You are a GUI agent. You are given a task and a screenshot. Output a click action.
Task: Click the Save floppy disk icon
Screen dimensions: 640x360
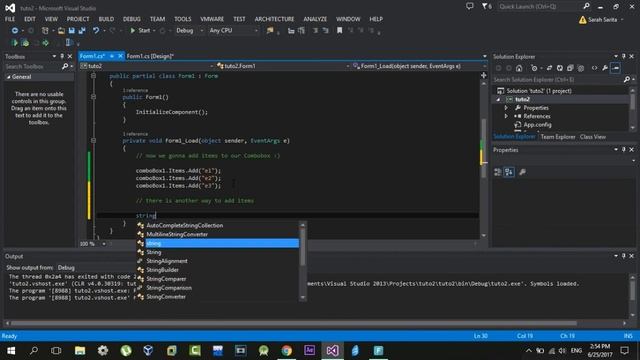coord(72,31)
